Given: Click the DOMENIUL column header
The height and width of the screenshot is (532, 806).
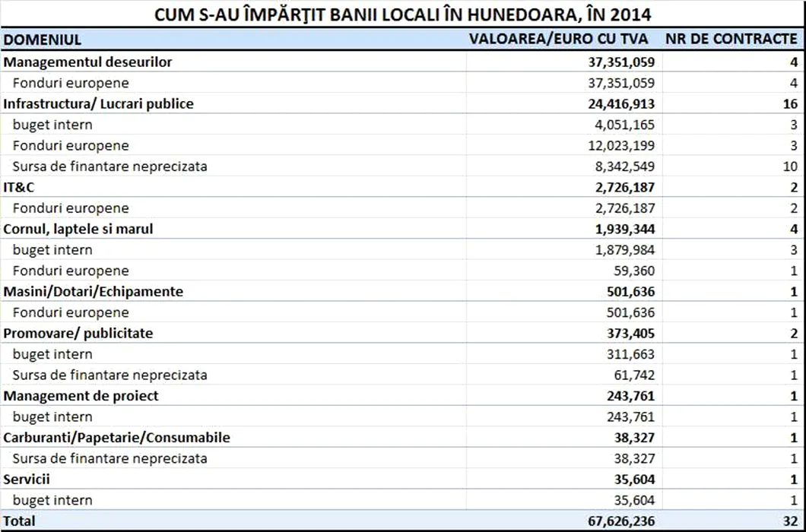Looking at the screenshot, I should click(43, 40).
